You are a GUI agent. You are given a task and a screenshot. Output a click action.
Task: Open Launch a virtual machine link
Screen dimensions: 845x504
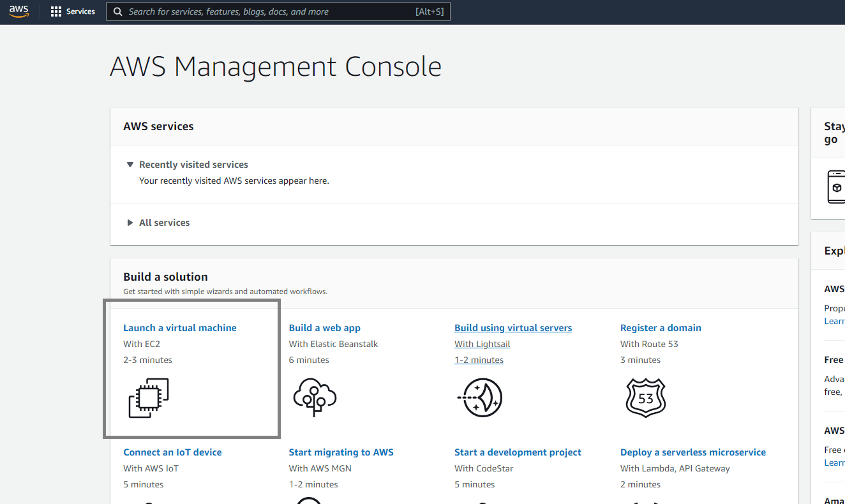coord(180,328)
